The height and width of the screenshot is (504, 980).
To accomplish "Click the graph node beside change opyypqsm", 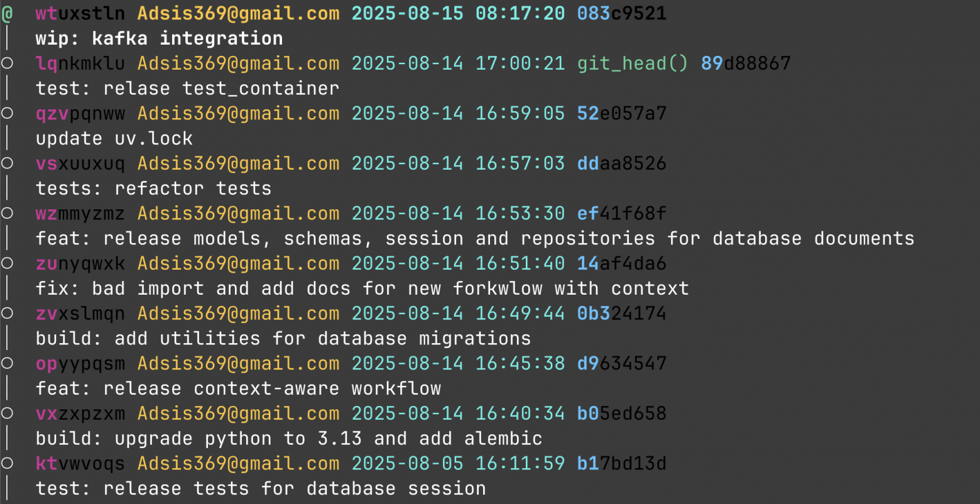I will tap(7, 363).
